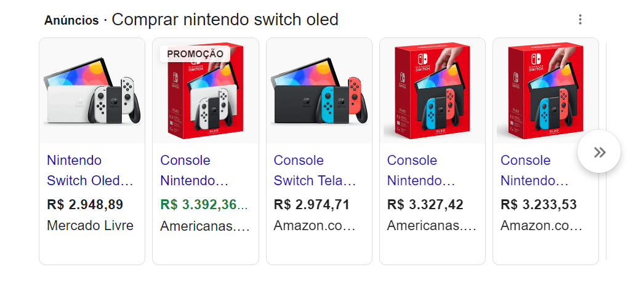
Task: Open fifth product boxed neon Switch image
Action: 545,91
